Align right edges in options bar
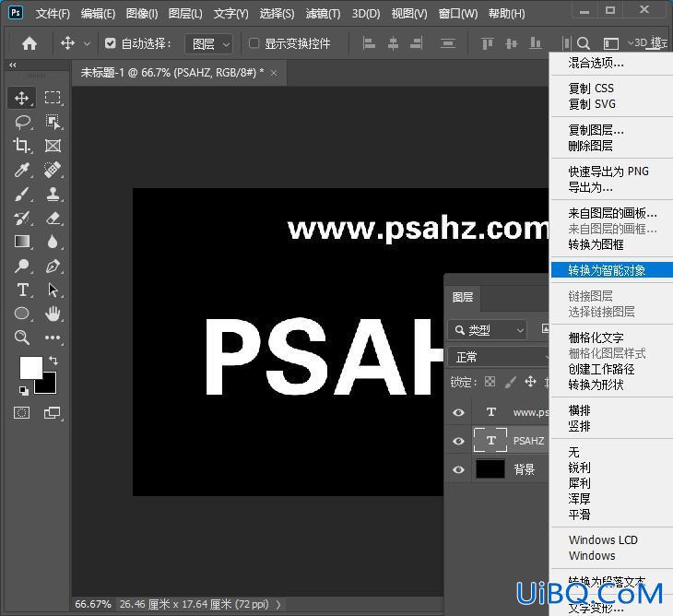 (x=417, y=43)
